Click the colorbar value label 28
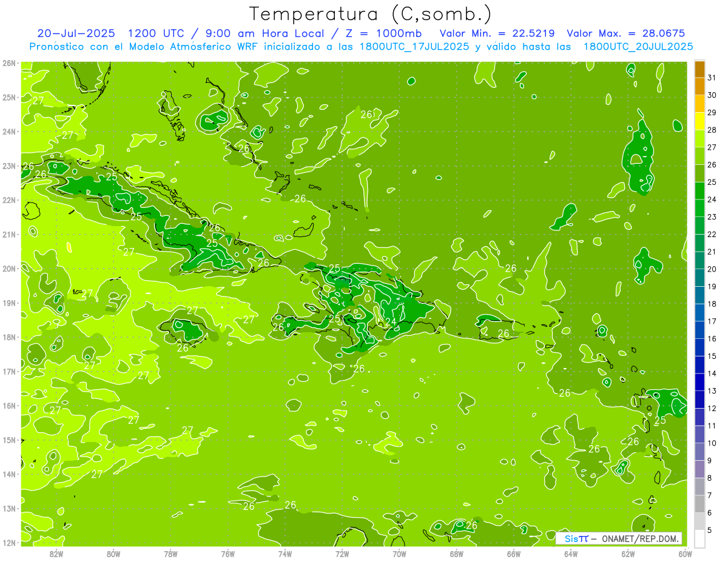Viewport: 728px width, 562px height. (712, 130)
